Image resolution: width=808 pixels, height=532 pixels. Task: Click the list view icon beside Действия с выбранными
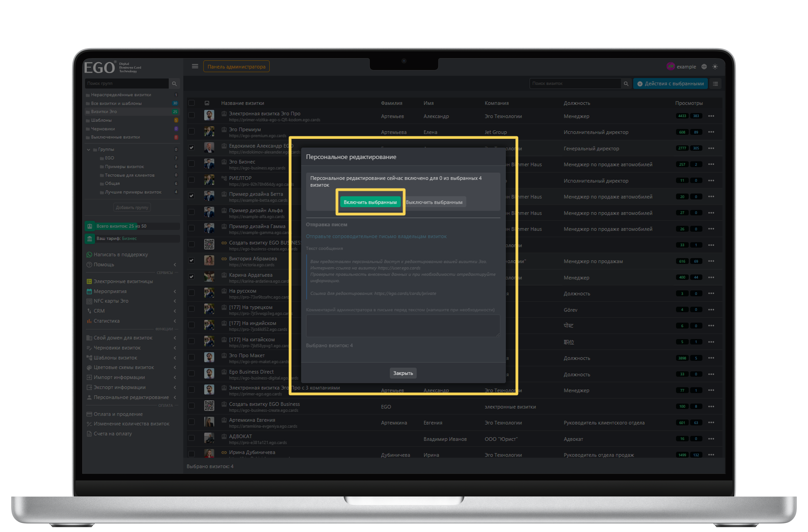point(715,84)
